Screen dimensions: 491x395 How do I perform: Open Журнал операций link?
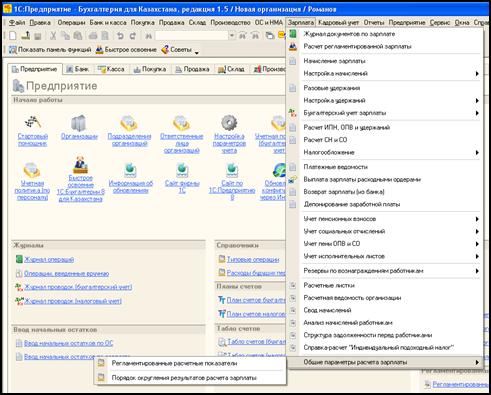[49, 259]
